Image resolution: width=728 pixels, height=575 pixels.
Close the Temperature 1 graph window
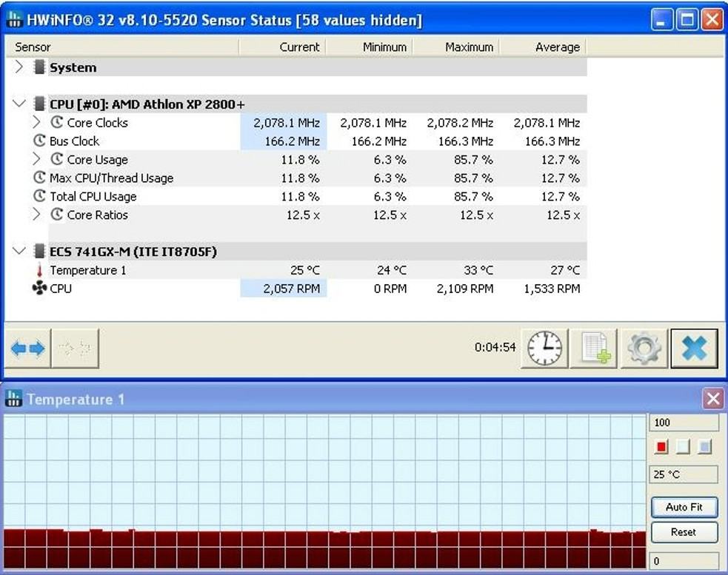[713, 399]
